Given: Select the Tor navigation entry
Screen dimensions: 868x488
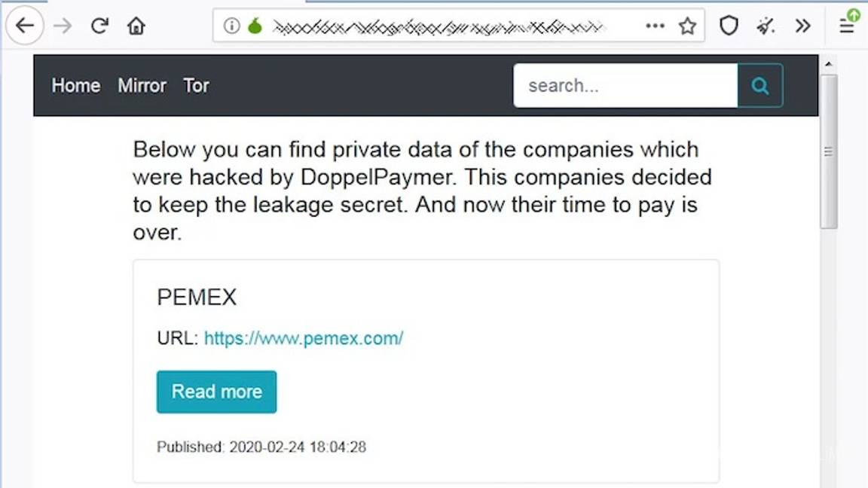Looking at the screenshot, I should 195,85.
